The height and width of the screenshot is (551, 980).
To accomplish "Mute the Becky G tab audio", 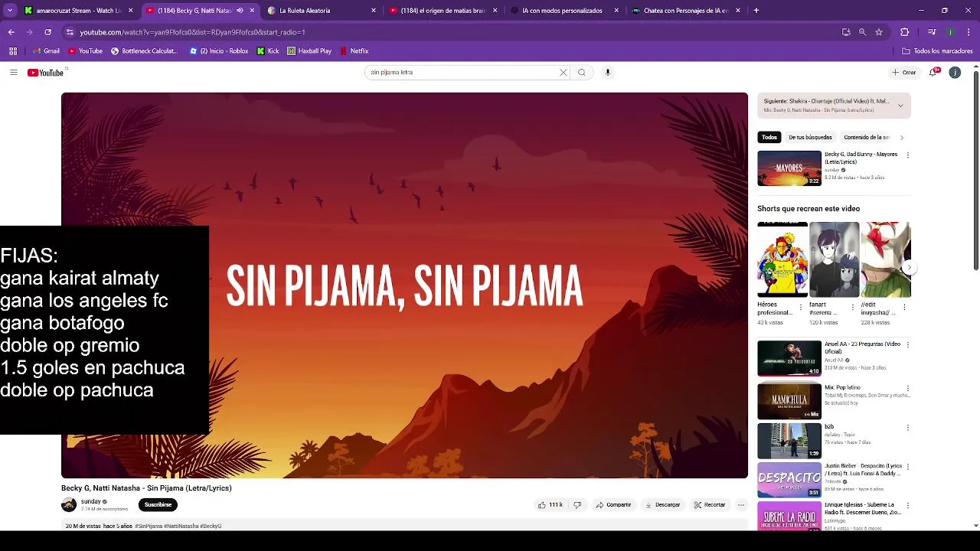I will coord(240,11).
